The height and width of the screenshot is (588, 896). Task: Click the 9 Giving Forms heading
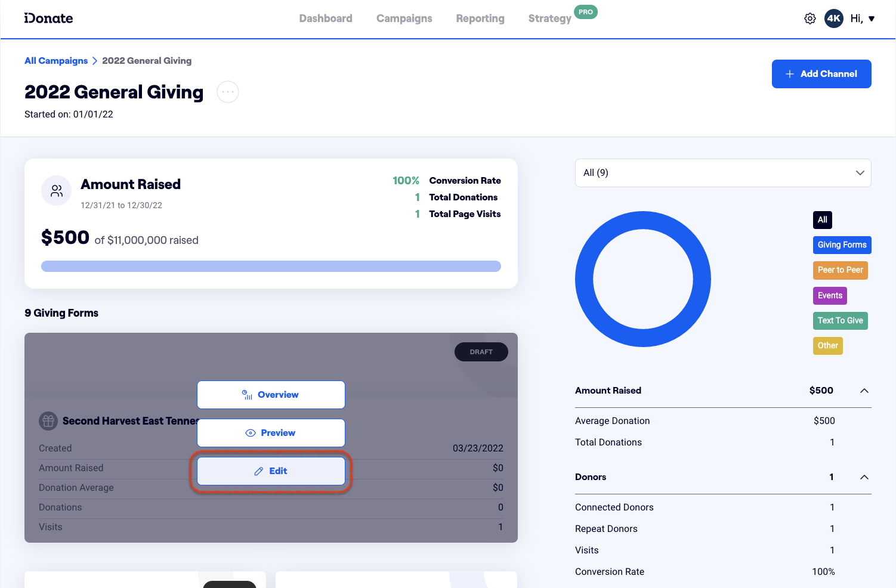pyautogui.click(x=61, y=313)
